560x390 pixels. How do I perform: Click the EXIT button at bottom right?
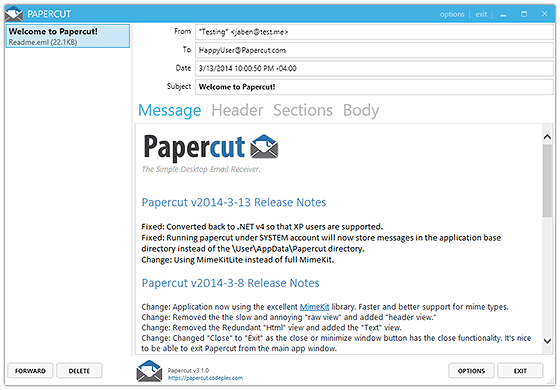[520, 371]
